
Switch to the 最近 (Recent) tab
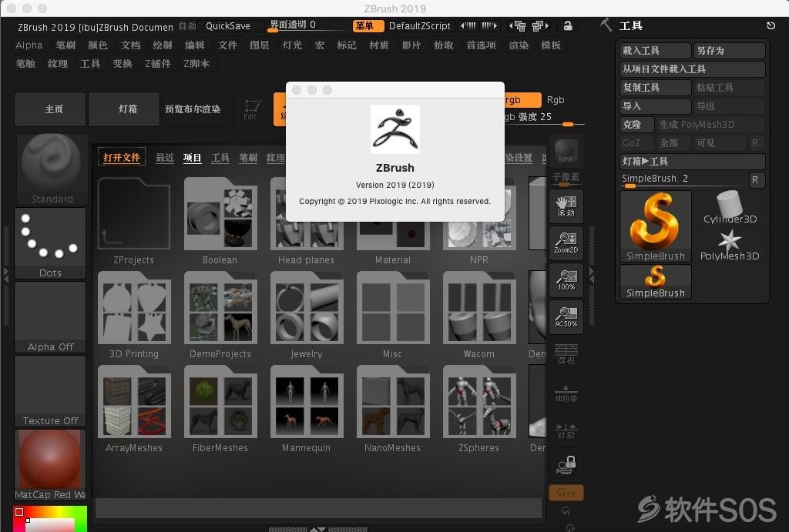click(165, 158)
